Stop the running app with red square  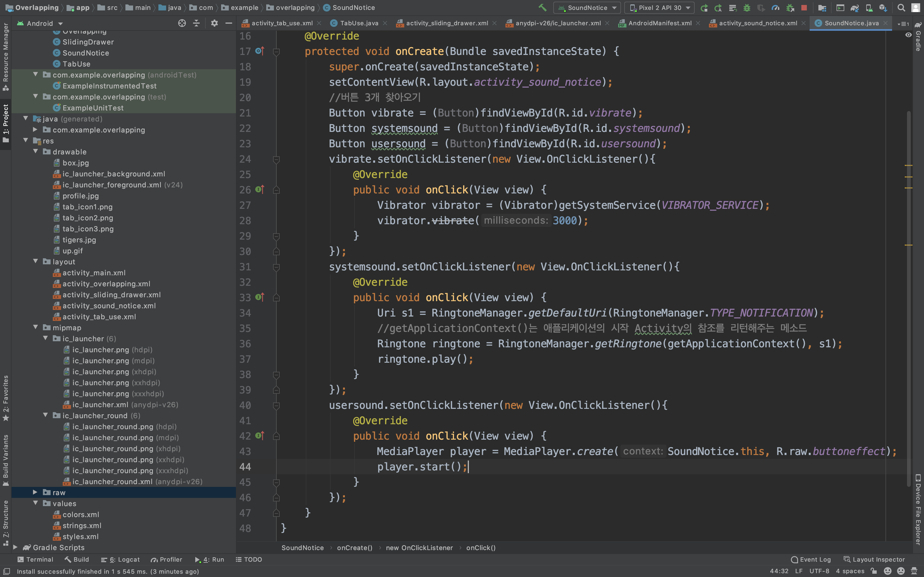(x=804, y=8)
